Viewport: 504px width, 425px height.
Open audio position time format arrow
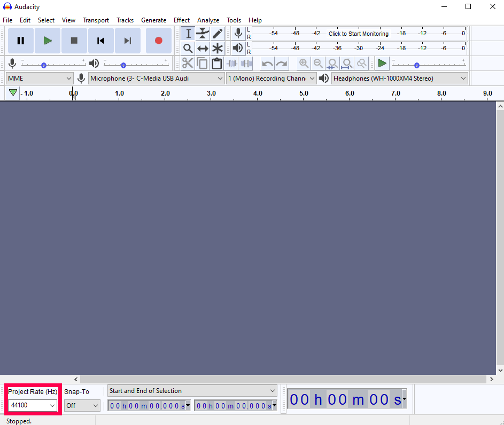click(x=405, y=399)
